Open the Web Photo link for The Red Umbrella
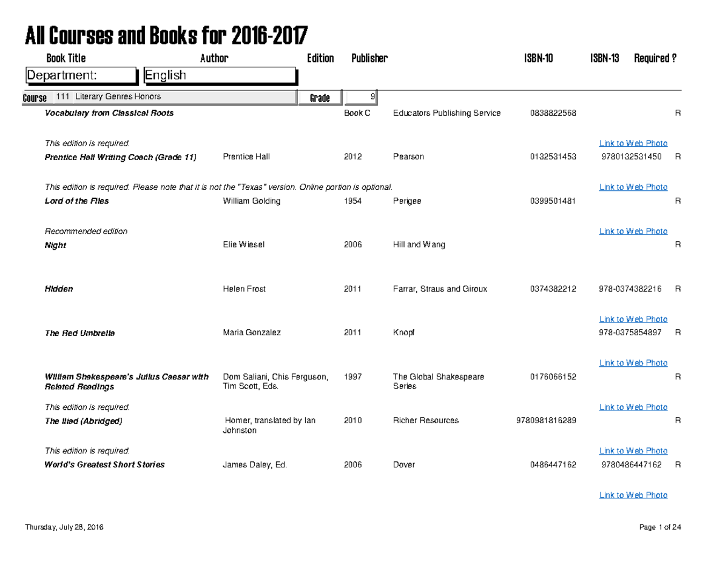Viewport: 728px width, 562px height. [x=633, y=363]
